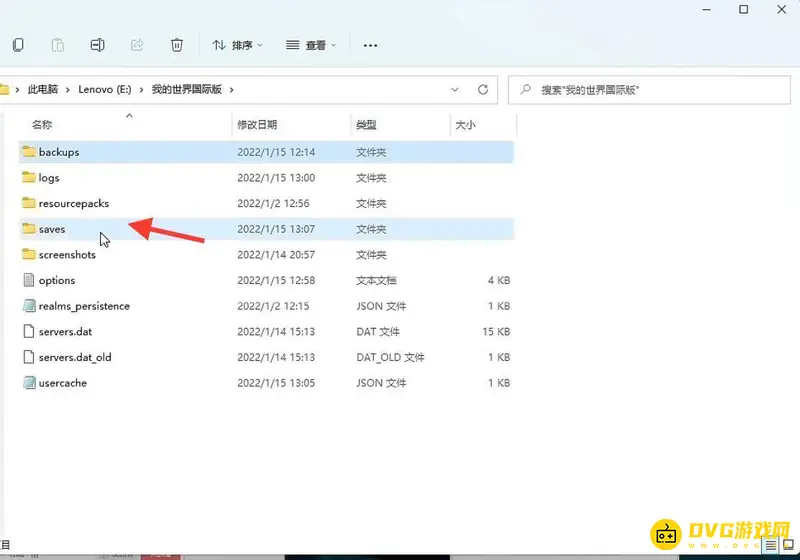The image size is (800, 560).
Task: Switch to details view using bottom-right icon
Action: pyautogui.click(x=770, y=545)
